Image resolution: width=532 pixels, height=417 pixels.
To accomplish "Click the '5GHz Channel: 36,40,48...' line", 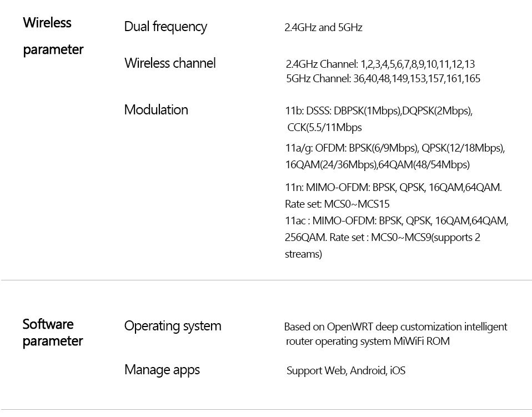I will (x=383, y=79).
